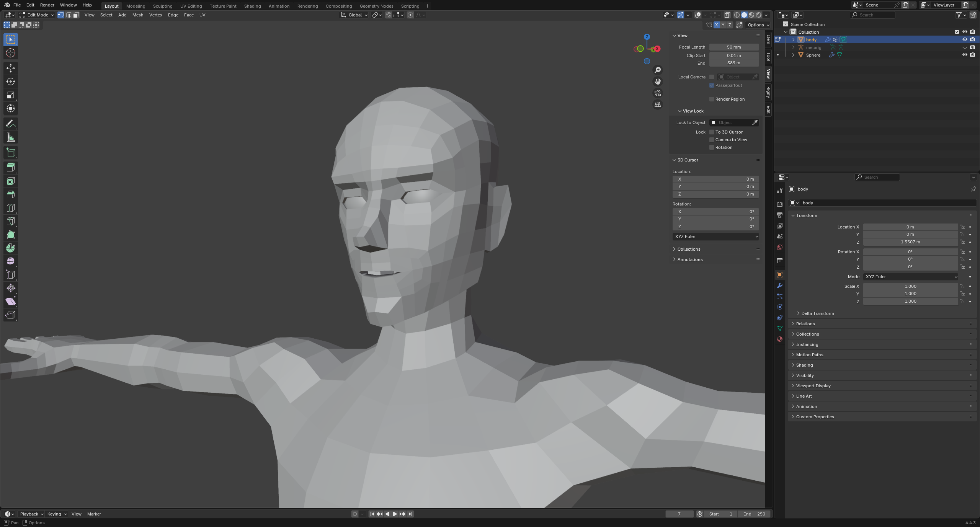Open the Render menu
This screenshot has height=527, width=980.
(x=47, y=5)
